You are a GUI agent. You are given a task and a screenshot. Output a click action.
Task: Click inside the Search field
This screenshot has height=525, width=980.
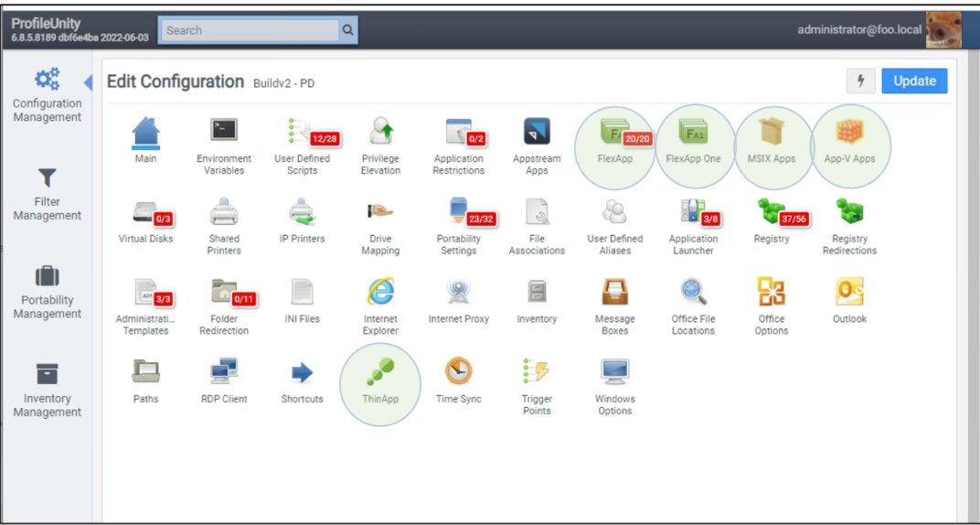tap(249, 30)
